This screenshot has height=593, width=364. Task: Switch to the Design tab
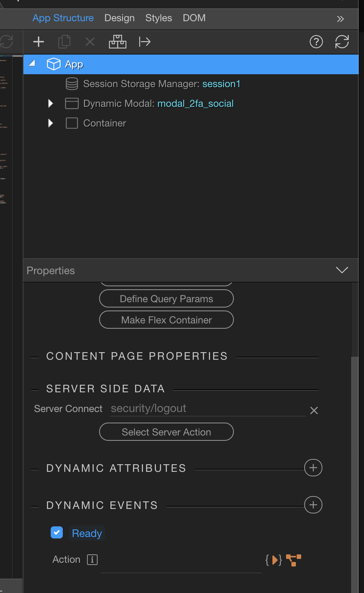[x=119, y=18]
